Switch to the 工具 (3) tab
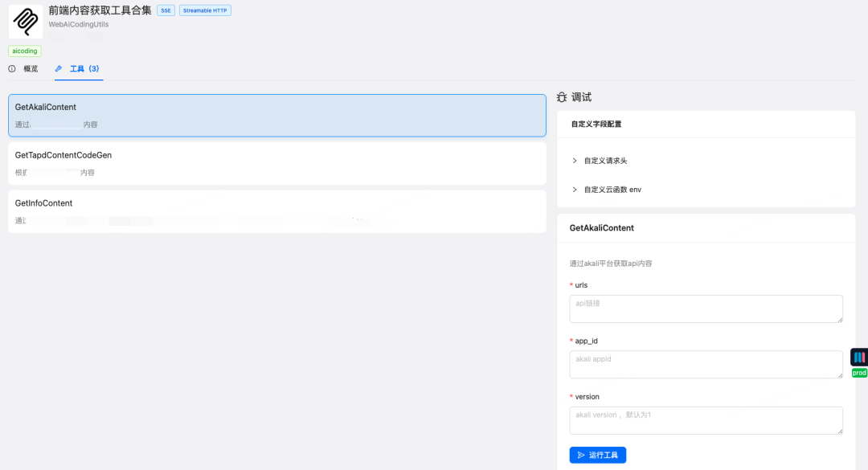 [79, 68]
